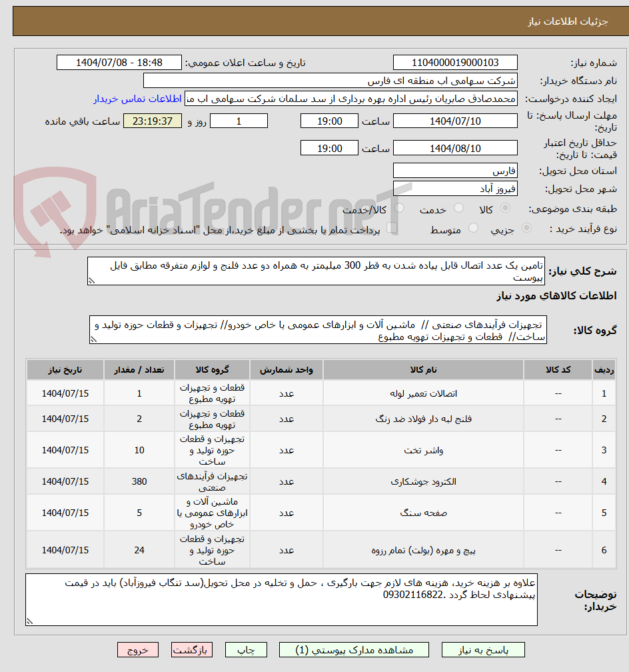Open the 19:00 deadline hour selector
This screenshot has height=672, width=629.
coord(331,121)
